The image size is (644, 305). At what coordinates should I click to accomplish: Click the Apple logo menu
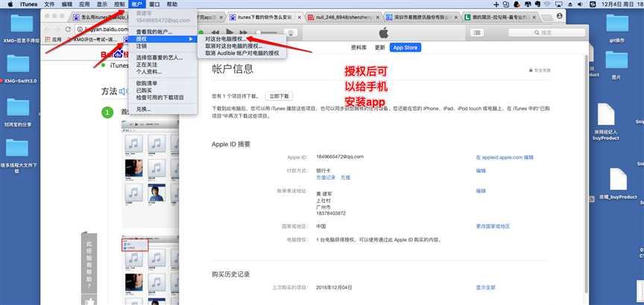click(x=10, y=4)
